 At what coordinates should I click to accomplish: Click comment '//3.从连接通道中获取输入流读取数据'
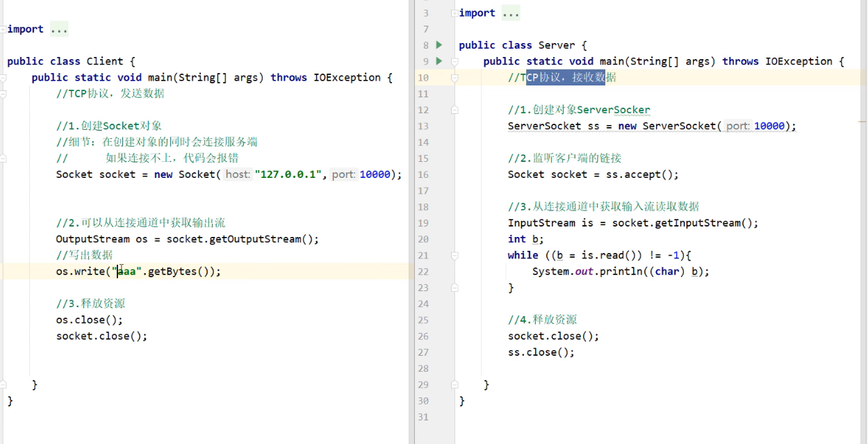pyautogui.click(x=604, y=206)
